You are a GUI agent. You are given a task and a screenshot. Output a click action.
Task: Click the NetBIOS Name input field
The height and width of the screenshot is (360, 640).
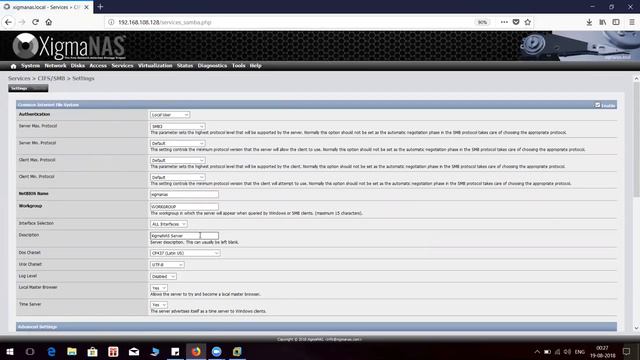(x=184, y=195)
